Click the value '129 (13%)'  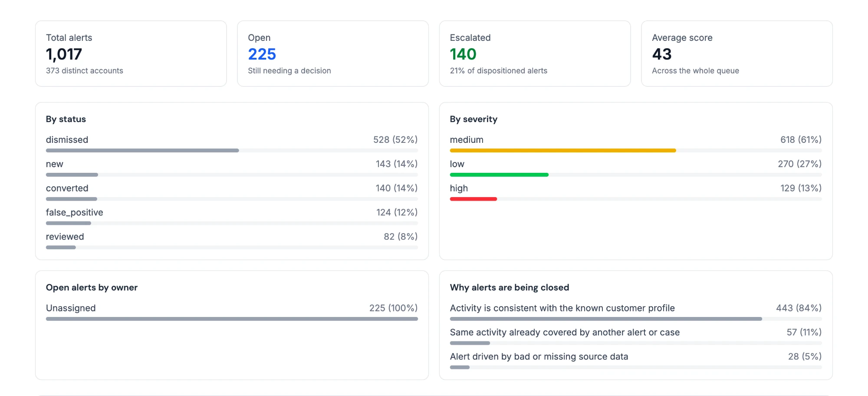coord(801,188)
